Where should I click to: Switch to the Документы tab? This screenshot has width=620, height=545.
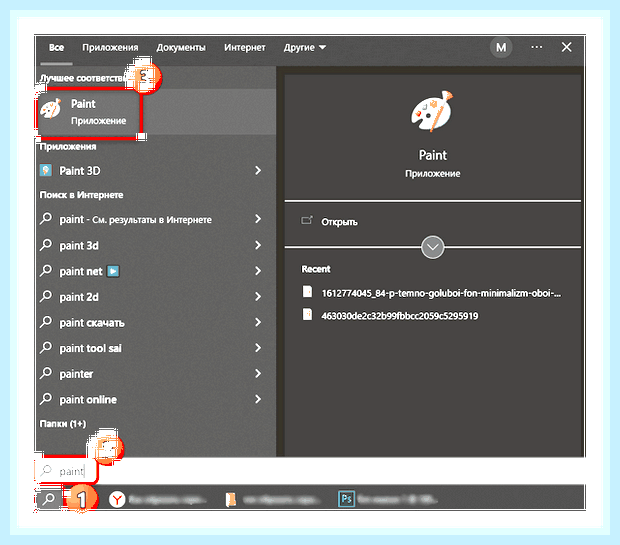[181, 47]
